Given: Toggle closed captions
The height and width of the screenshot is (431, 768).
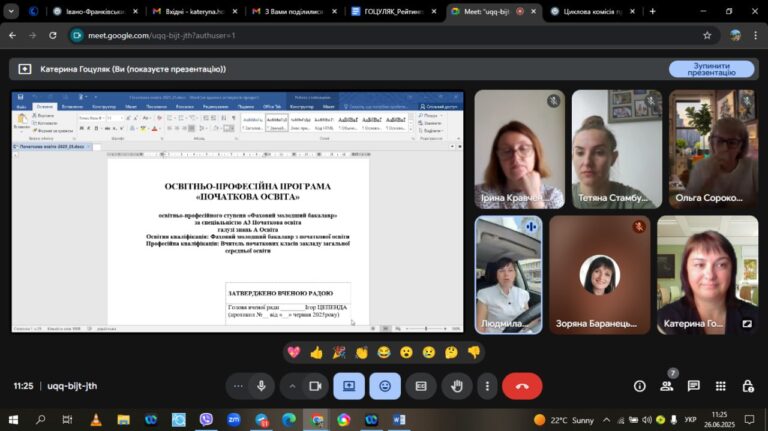Looking at the screenshot, I should (x=421, y=386).
